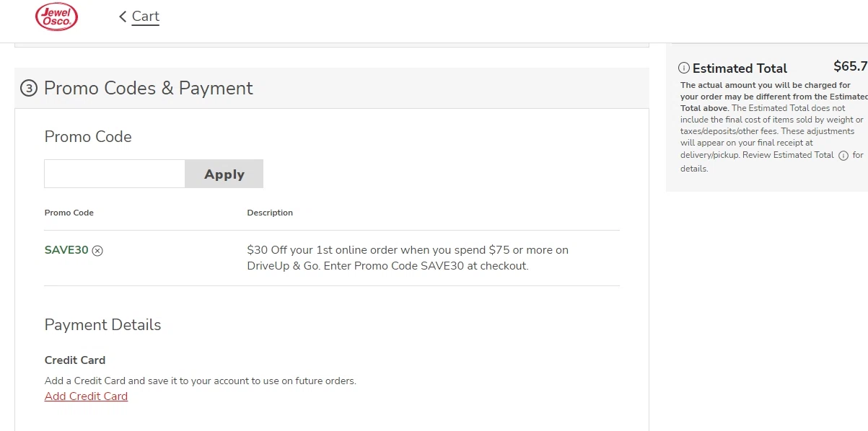Click the circled step 3 icon

pyautogui.click(x=28, y=89)
